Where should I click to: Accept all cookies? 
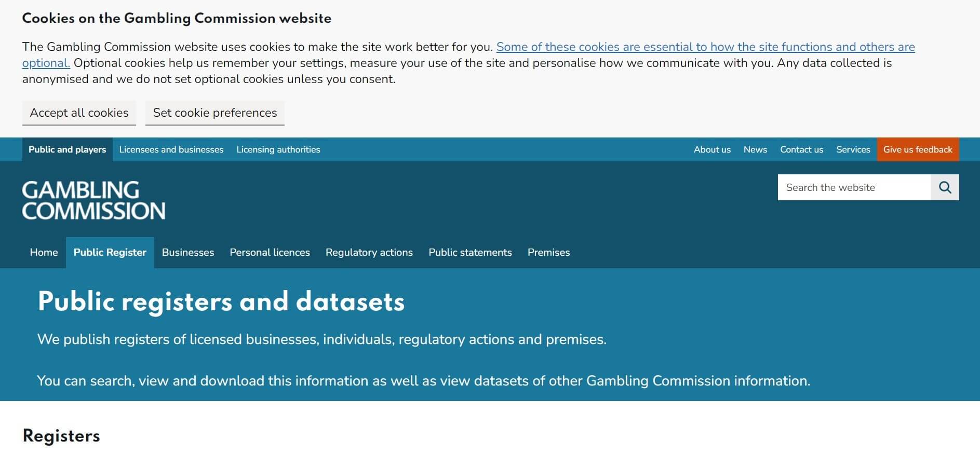(79, 113)
